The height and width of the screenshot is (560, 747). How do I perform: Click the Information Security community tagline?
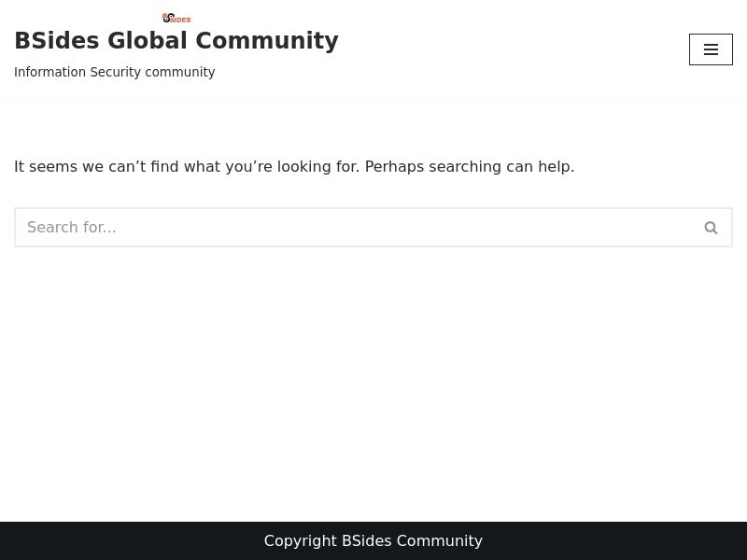click(x=114, y=73)
